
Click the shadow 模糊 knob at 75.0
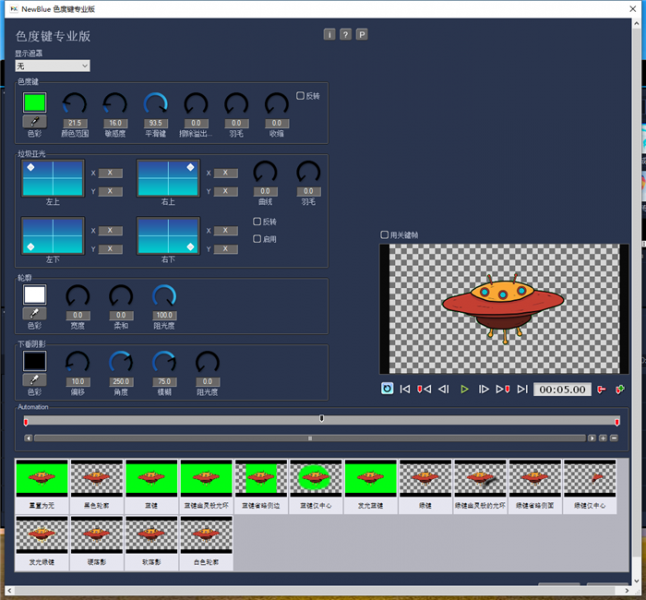pyautogui.click(x=164, y=363)
